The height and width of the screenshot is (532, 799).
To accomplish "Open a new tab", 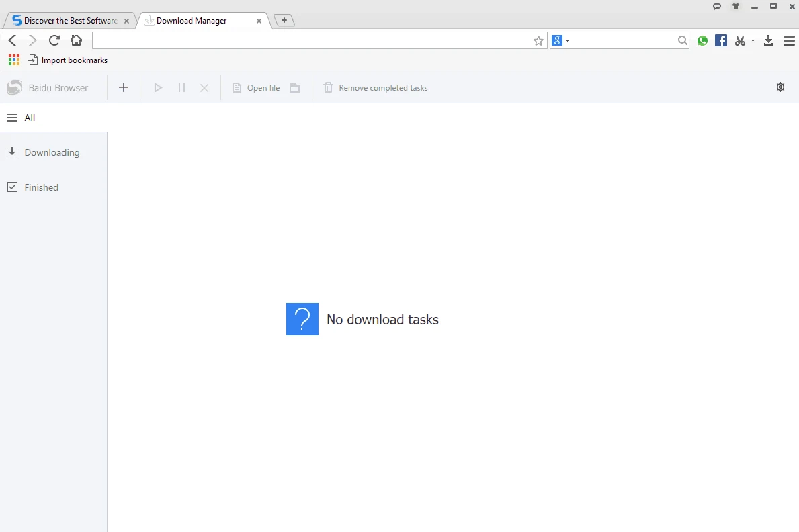I will coord(284,20).
